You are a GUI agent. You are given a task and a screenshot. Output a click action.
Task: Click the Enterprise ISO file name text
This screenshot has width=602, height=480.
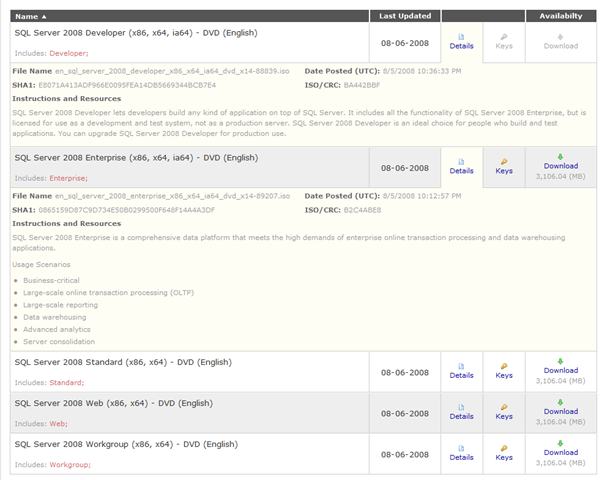(172, 196)
